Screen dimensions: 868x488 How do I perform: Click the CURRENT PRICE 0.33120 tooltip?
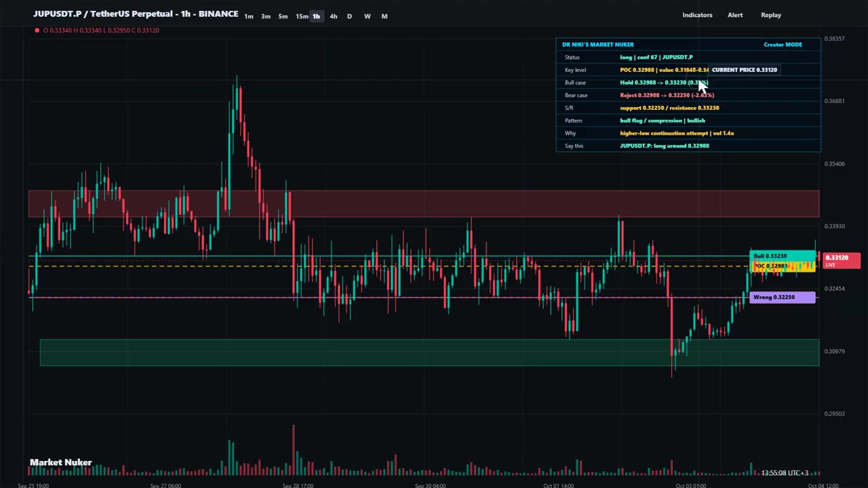(x=744, y=70)
